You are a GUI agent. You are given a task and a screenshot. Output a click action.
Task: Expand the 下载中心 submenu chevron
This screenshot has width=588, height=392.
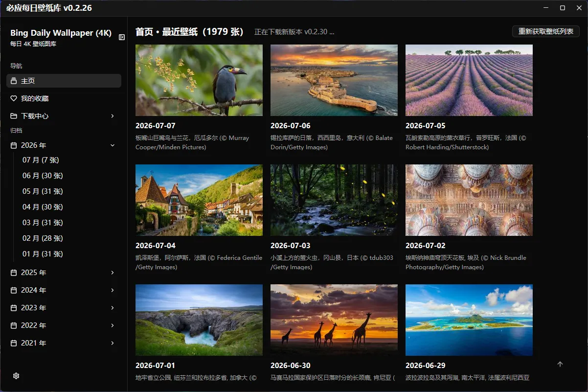point(113,116)
